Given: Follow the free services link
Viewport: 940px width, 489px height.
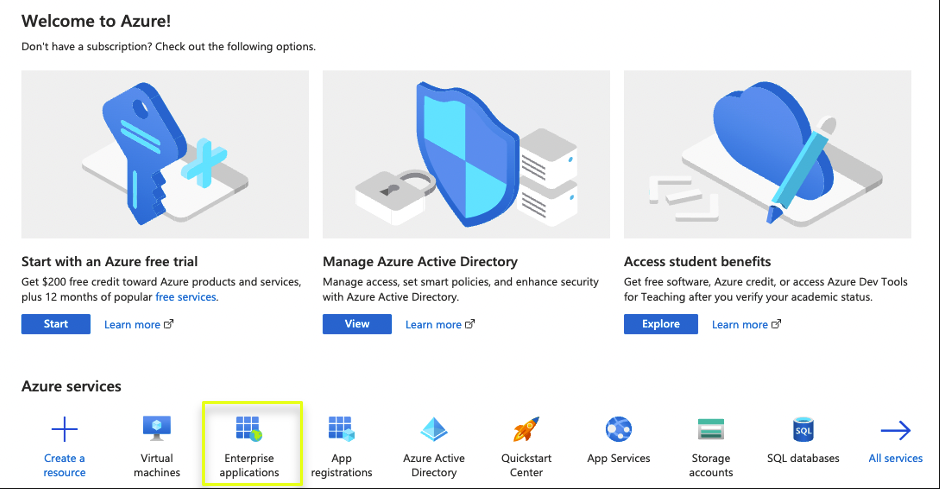Looking at the screenshot, I should [x=187, y=297].
